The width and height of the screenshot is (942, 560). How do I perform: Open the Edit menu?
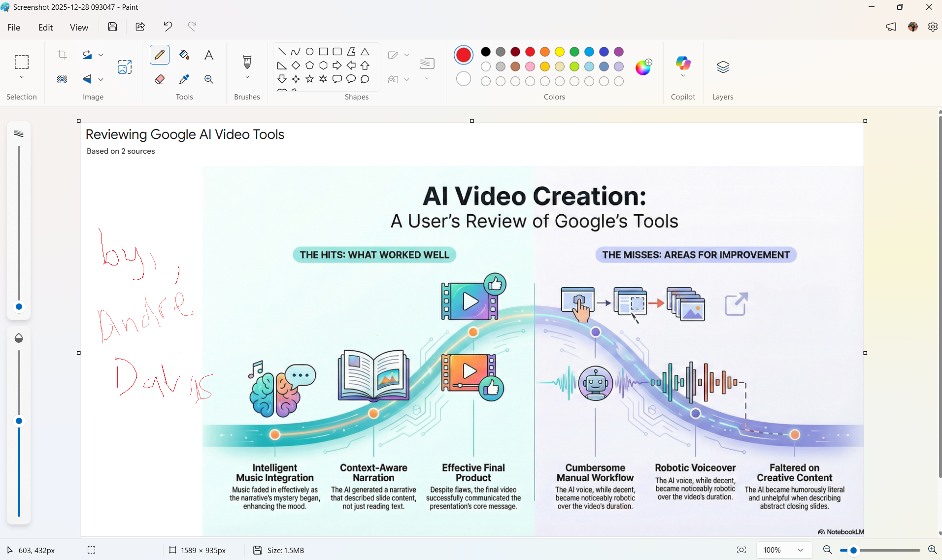coord(46,28)
